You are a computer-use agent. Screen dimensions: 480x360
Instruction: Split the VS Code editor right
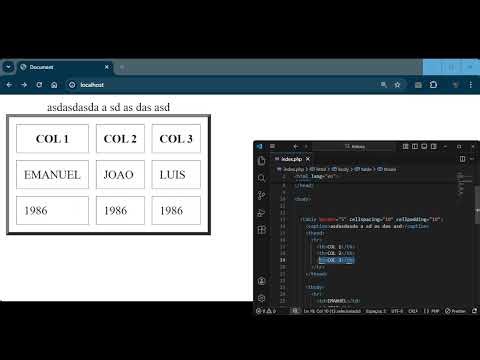coord(462,159)
